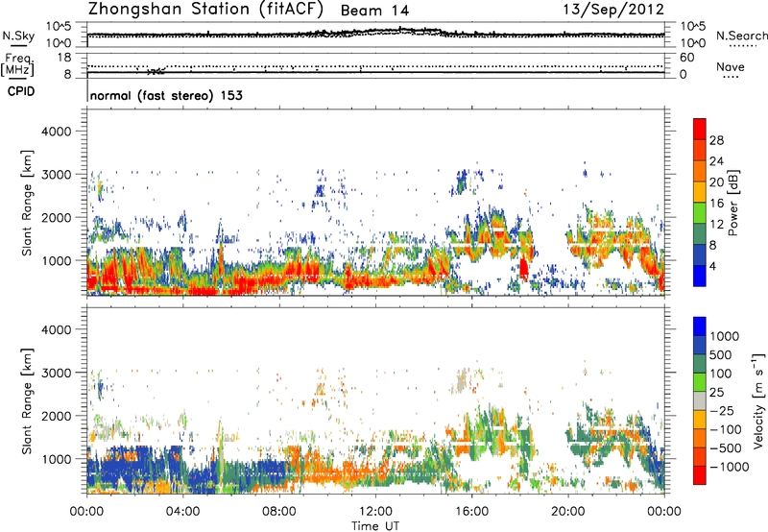Click the solid line sample under "N.Sky"

(x=18, y=45)
